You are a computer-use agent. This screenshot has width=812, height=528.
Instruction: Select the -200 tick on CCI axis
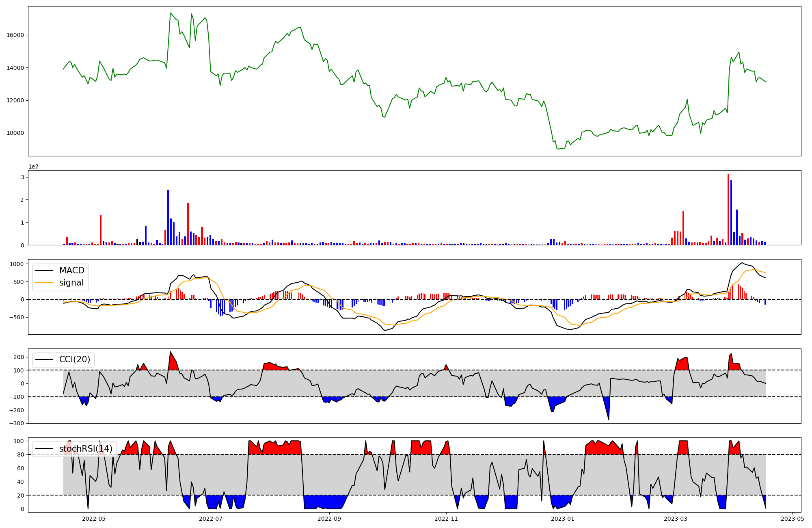click(x=17, y=410)
